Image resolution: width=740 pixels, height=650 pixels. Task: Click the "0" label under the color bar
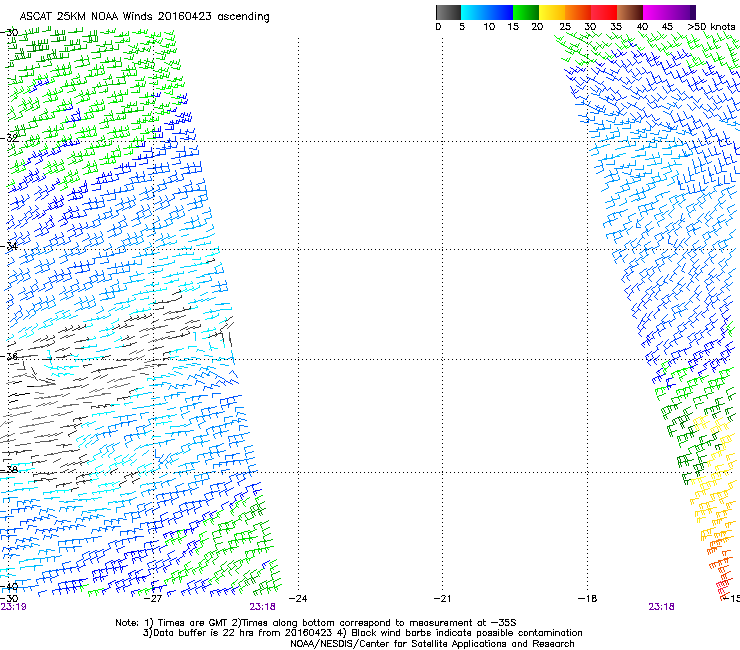(438, 27)
